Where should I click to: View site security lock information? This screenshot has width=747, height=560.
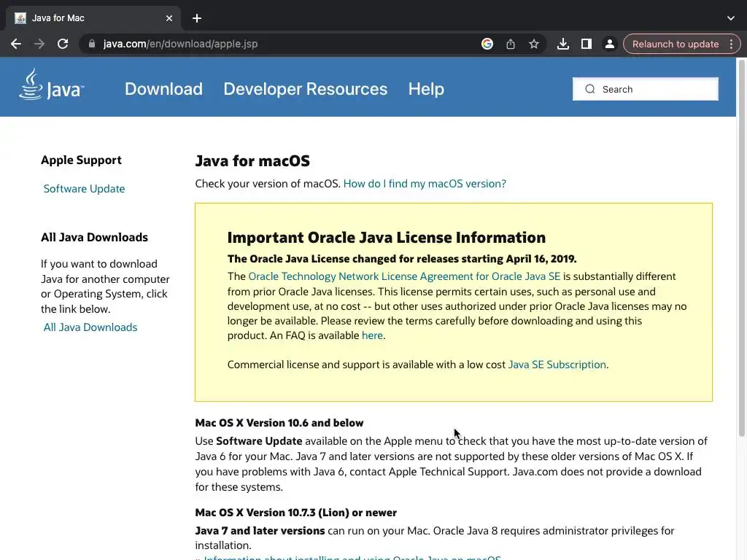pos(92,44)
